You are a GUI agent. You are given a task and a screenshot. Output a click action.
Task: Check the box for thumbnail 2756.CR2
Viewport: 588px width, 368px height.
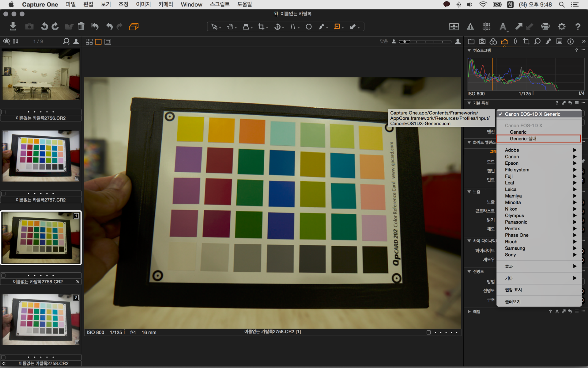pos(3,112)
